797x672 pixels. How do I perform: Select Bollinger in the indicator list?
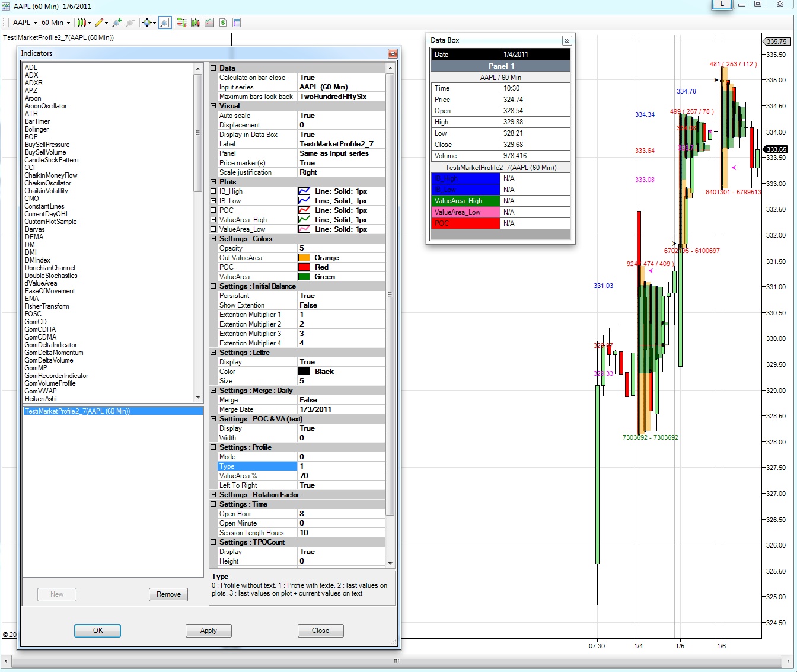(37, 129)
